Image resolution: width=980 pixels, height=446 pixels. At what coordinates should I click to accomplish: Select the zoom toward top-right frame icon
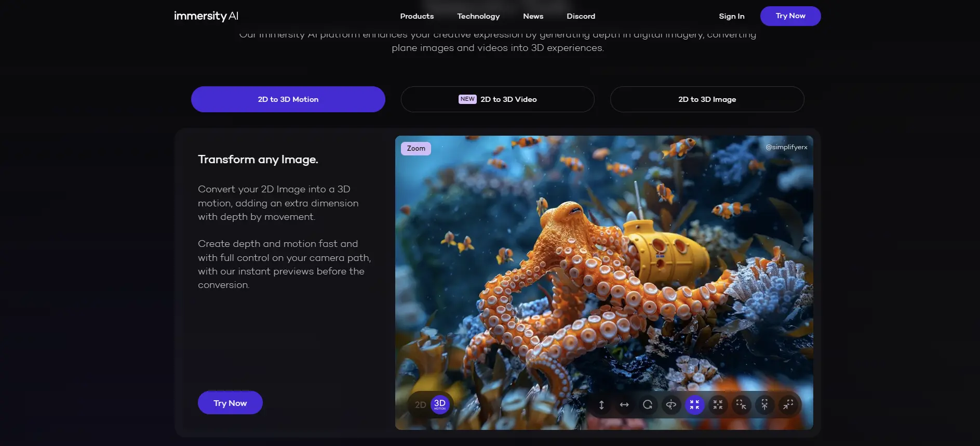[x=788, y=405]
